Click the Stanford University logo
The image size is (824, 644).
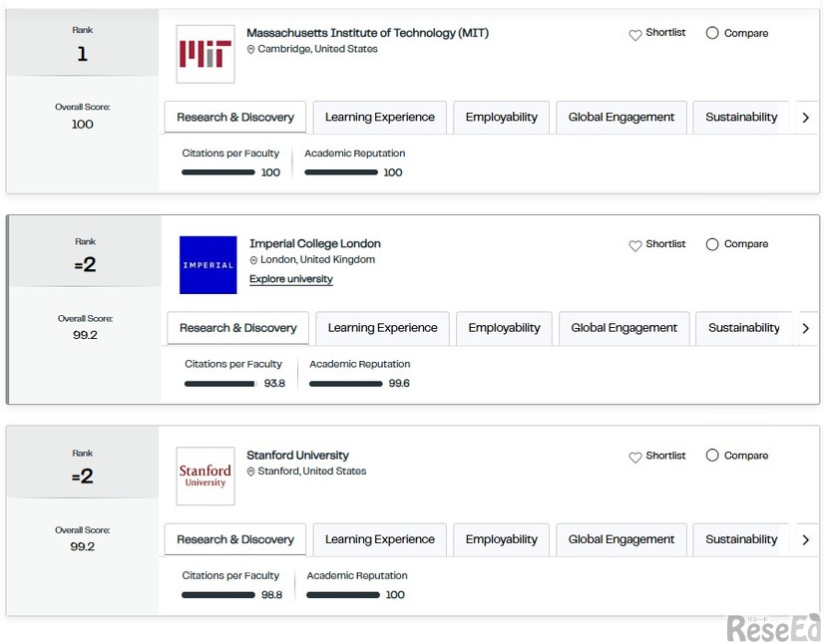pos(206,476)
